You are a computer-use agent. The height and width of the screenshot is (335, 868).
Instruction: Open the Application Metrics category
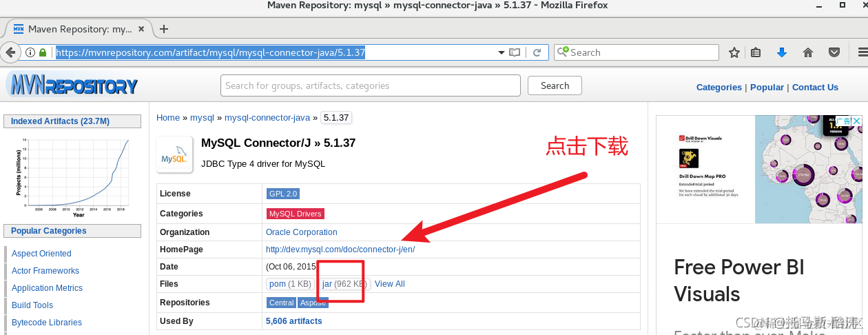pos(47,288)
